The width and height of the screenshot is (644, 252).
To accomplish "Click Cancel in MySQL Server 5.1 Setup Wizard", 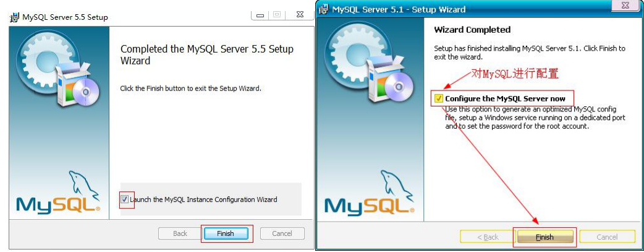I will [607, 237].
